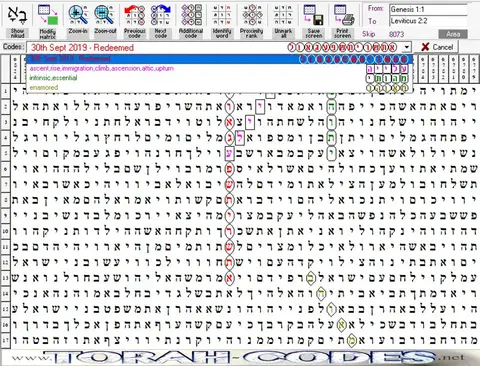Go to the Previous code
This screenshot has width=480, height=366.
click(x=134, y=15)
